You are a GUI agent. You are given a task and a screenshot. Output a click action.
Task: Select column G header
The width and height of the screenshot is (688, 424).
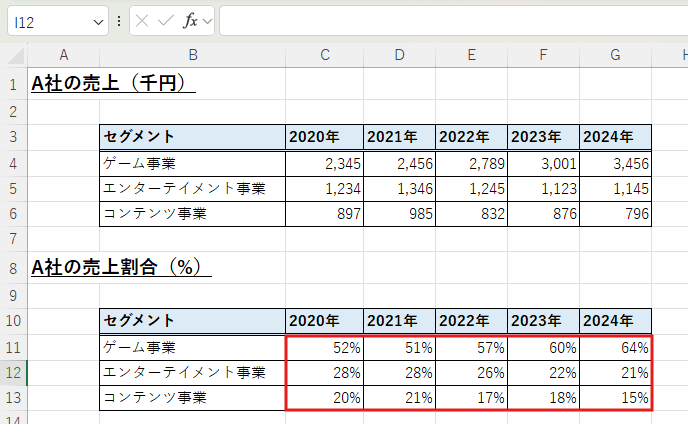(615, 54)
